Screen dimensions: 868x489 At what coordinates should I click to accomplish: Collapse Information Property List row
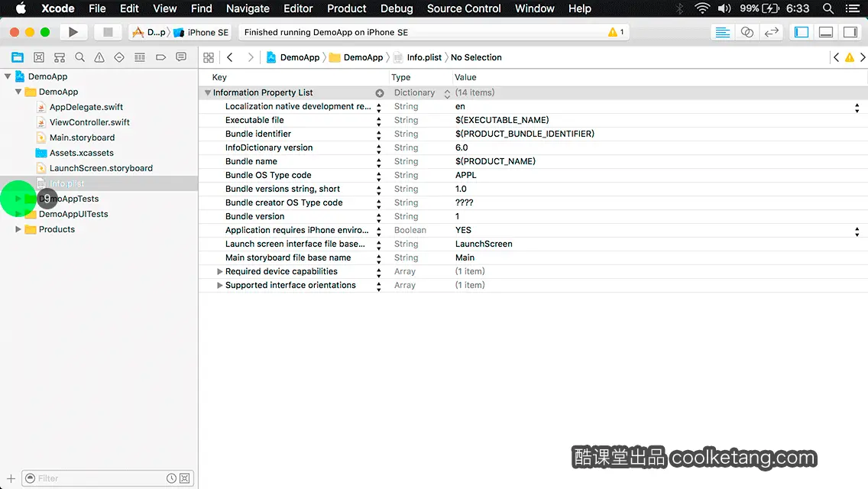(208, 92)
